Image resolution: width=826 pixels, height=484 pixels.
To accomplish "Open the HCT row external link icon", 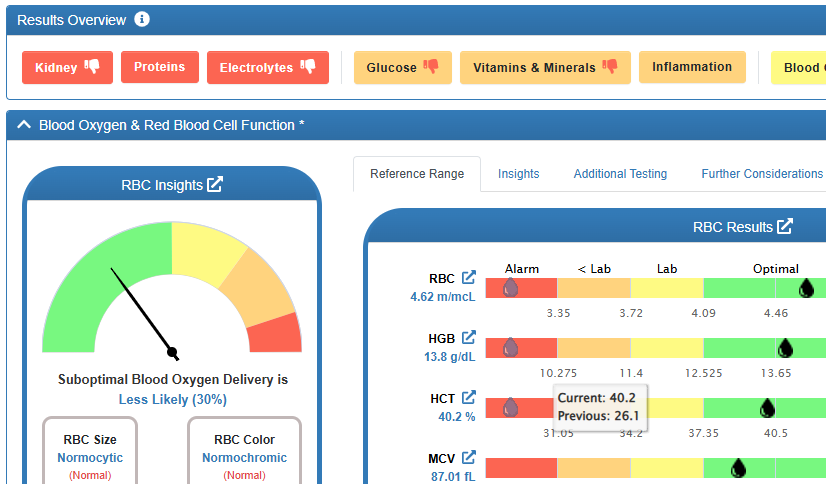I will pos(469,397).
